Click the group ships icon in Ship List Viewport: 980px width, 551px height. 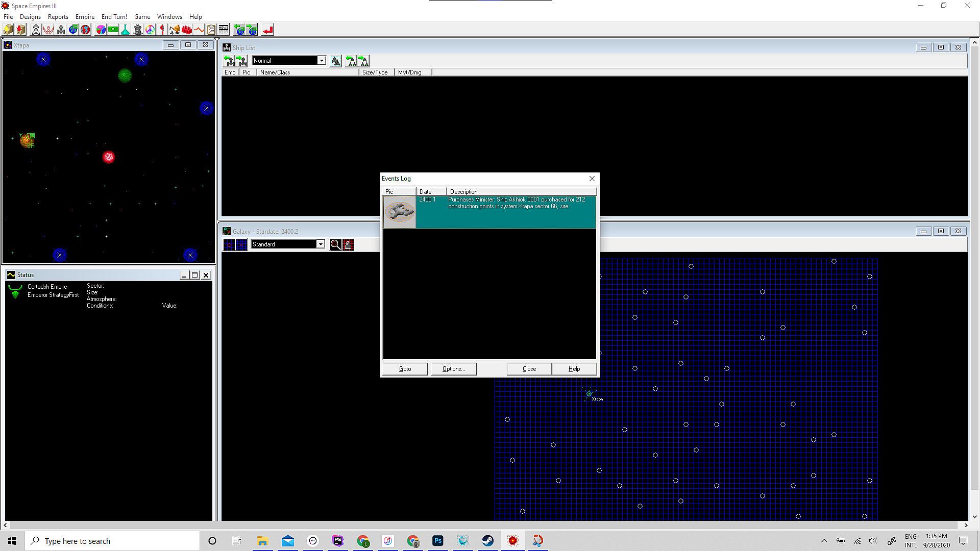pyautogui.click(x=335, y=61)
